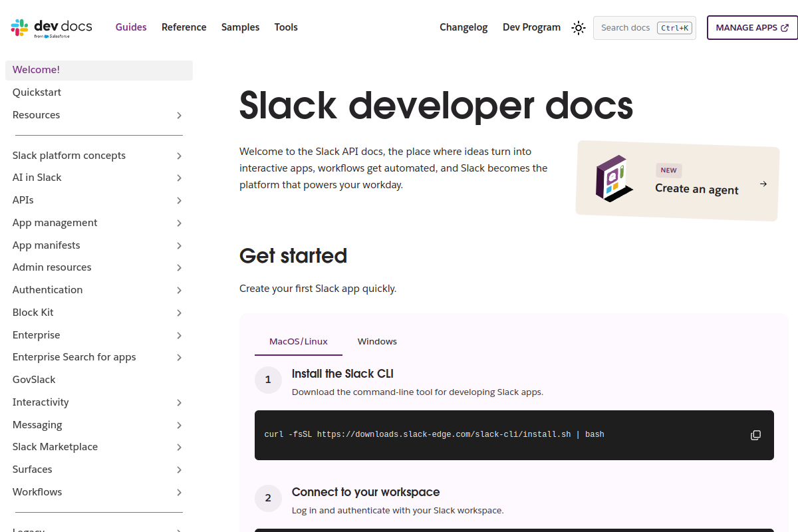The width and height of the screenshot is (798, 532).
Task: Click the curl install command text
Action: 434,435
